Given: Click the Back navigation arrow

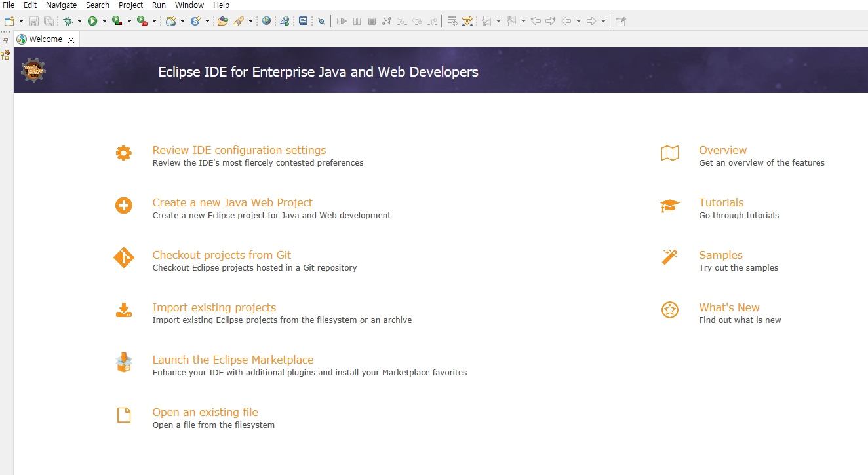Looking at the screenshot, I should pyautogui.click(x=566, y=21).
